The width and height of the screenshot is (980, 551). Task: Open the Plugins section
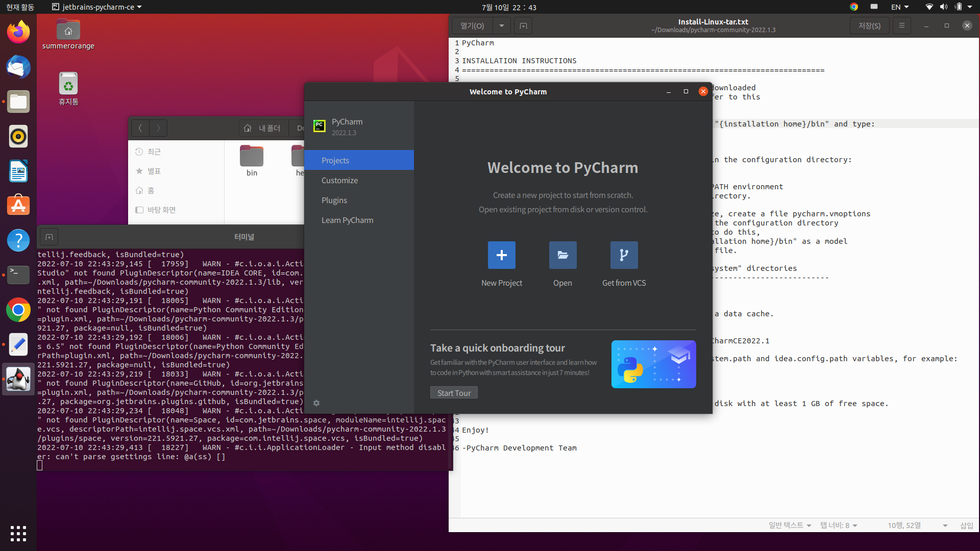(359, 200)
